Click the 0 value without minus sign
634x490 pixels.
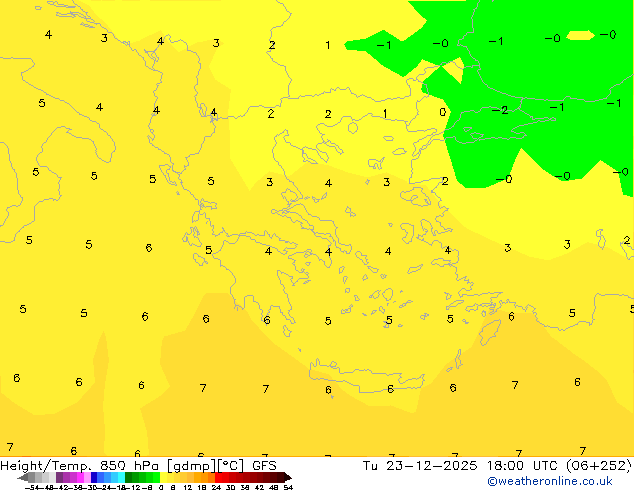click(443, 112)
